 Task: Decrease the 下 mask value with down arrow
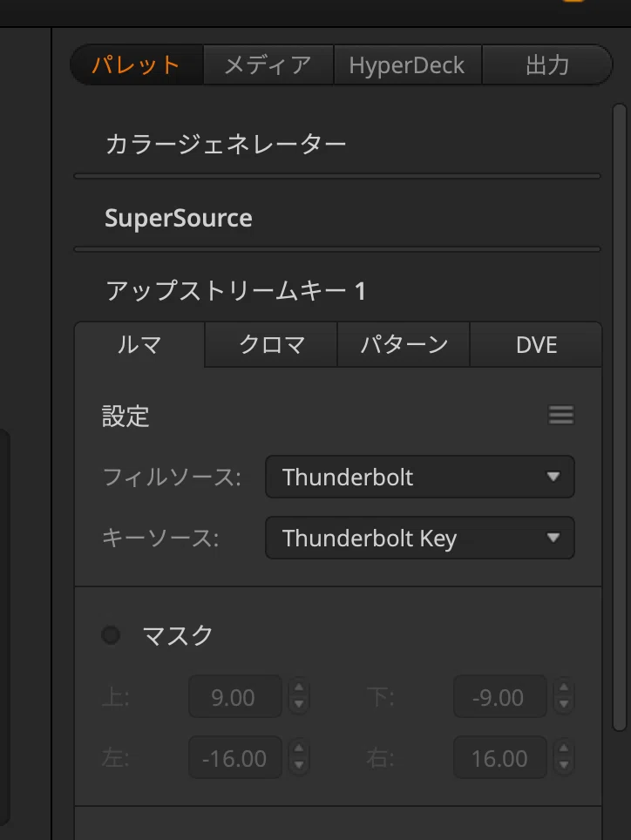564,704
